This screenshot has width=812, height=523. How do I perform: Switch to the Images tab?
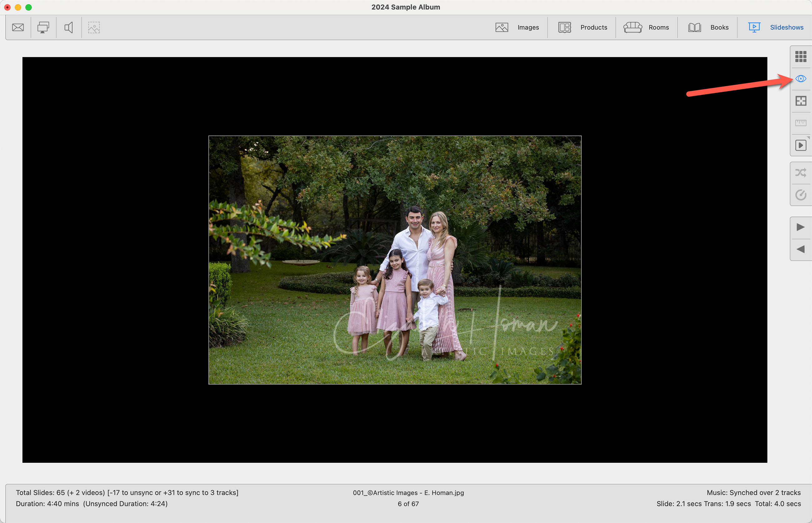tap(517, 27)
